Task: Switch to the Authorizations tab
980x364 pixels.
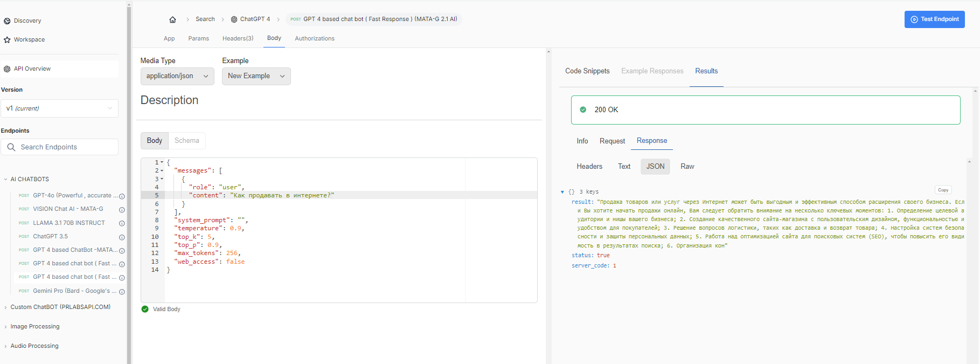Action: pyautogui.click(x=315, y=39)
